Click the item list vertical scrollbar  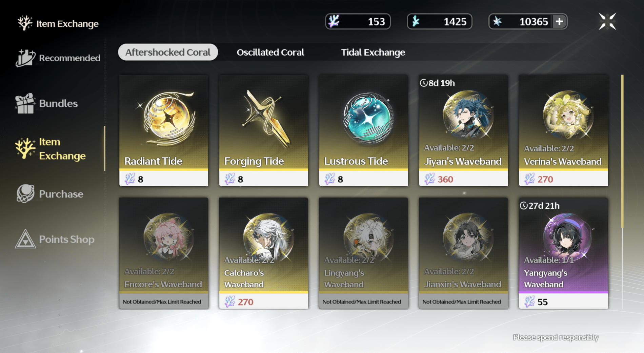622,151
